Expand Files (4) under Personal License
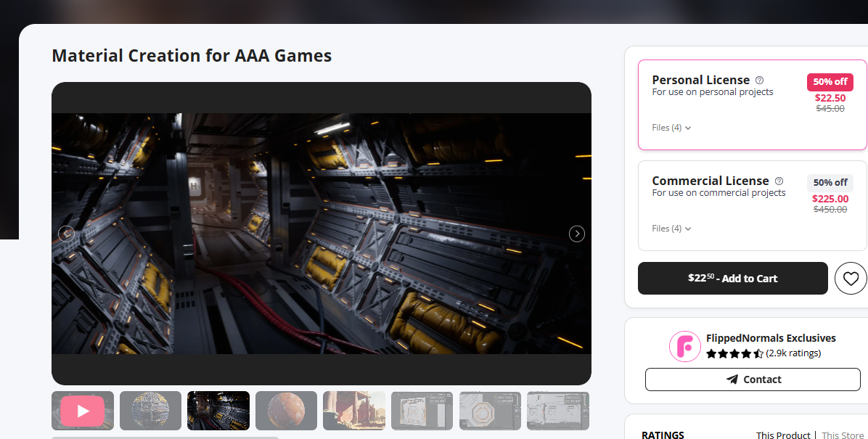Image resolution: width=868 pixels, height=439 pixels. coord(671,127)
